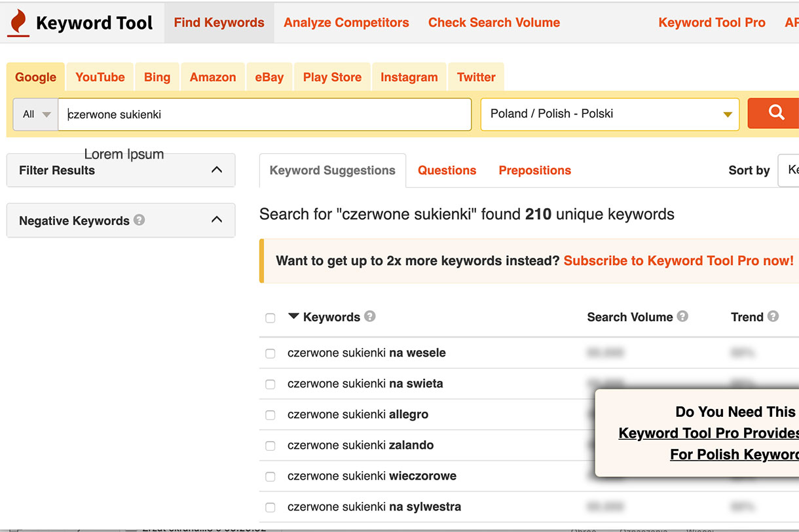
Task: Check the 'czerwone sukienki na wesele' row
Action: click(x=270, y=353)
